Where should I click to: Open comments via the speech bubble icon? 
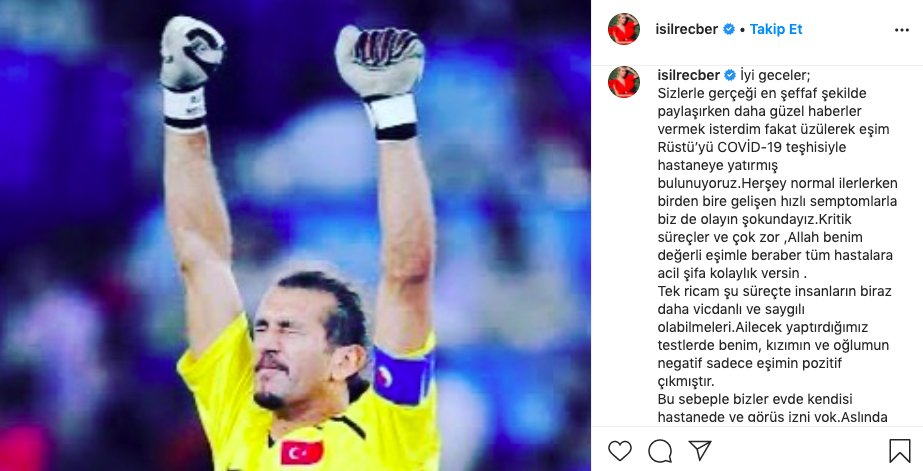[660, 451]
